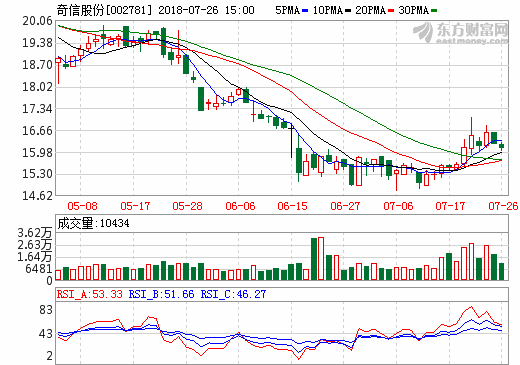Click the 19.38 price axis label
Screen dimensions: 520x365
pos(38,43)
